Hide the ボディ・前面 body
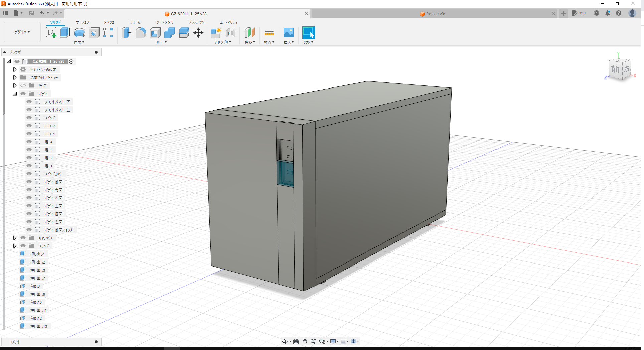644x350 pixels. (29, 182)
